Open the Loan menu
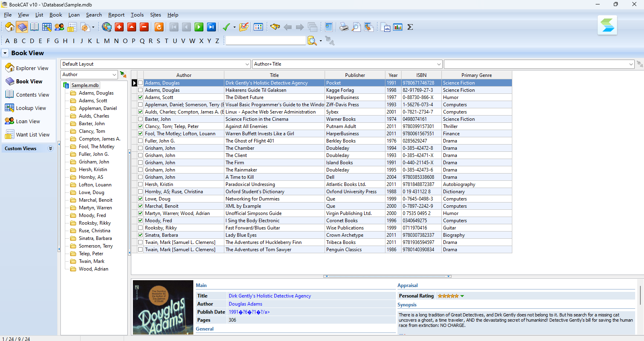Image resolution: width=644 pixels, height=341 pixels. coord(74,15)
